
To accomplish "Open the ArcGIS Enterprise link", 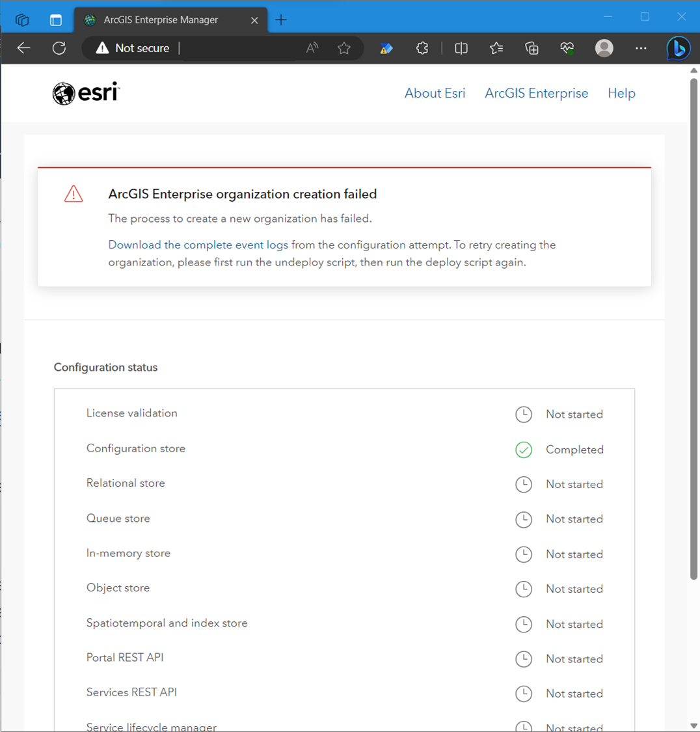I will pyautogui.click(x=536, y=93).
